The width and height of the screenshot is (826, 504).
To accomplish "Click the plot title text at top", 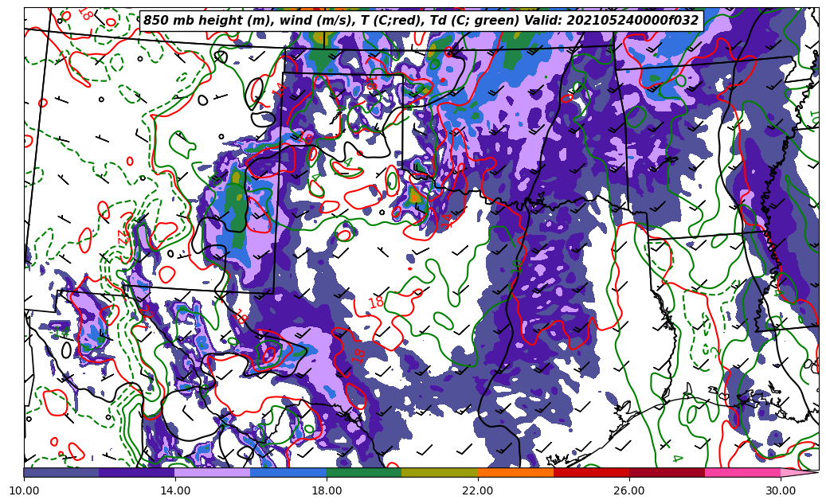I will [421, 21].
